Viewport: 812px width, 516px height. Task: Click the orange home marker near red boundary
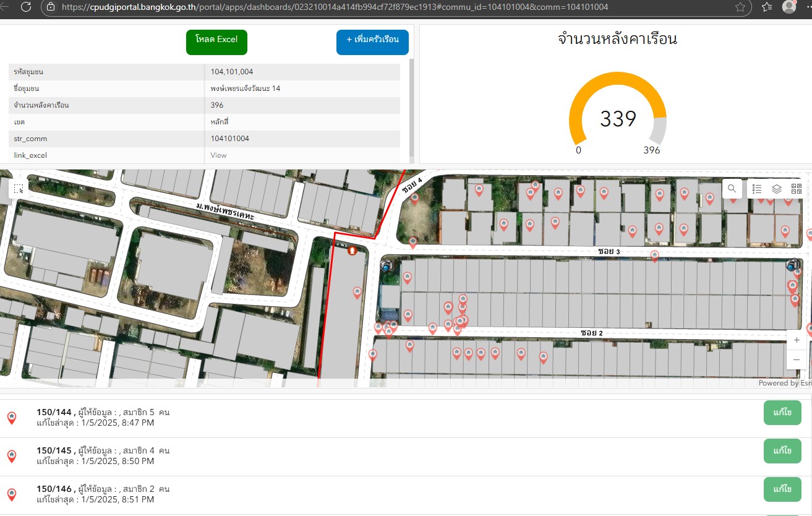tap(352, 251)
